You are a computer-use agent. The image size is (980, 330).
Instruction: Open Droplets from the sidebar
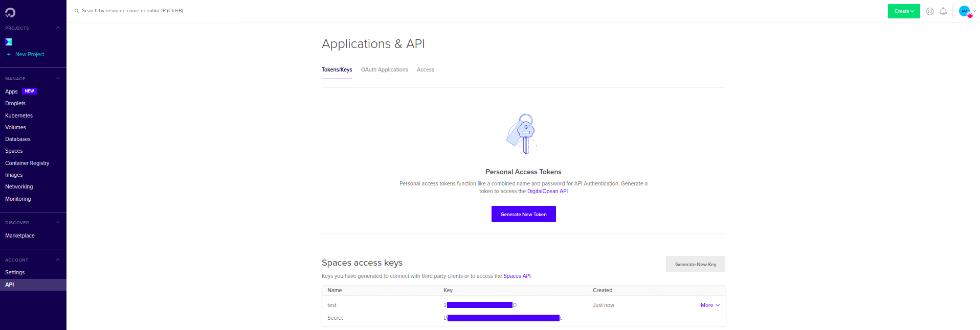tap(15, 103)
